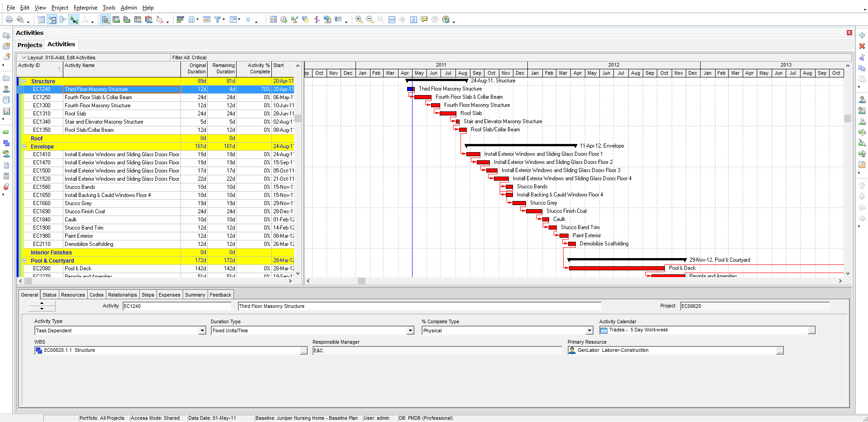
Task: Click the Gantt chart horizontal scrollbar thumb
Action: (x=361, y=281)
